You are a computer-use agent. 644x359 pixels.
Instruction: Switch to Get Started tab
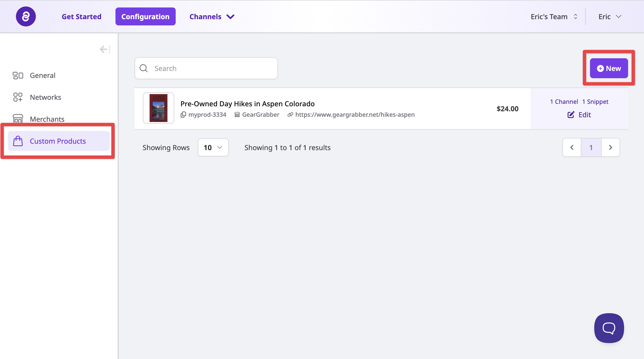tap(82, 16)
